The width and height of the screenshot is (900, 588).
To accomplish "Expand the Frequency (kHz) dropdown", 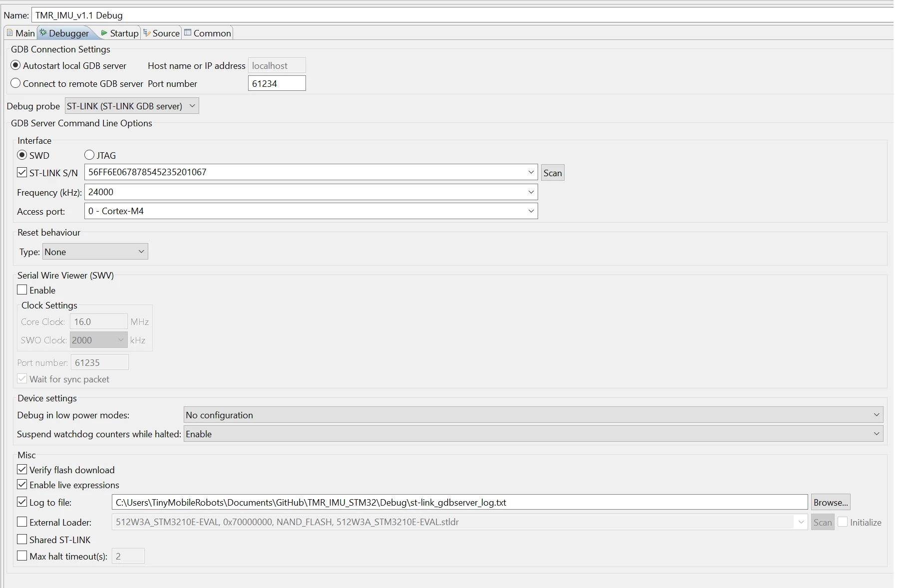I will 531,192.
